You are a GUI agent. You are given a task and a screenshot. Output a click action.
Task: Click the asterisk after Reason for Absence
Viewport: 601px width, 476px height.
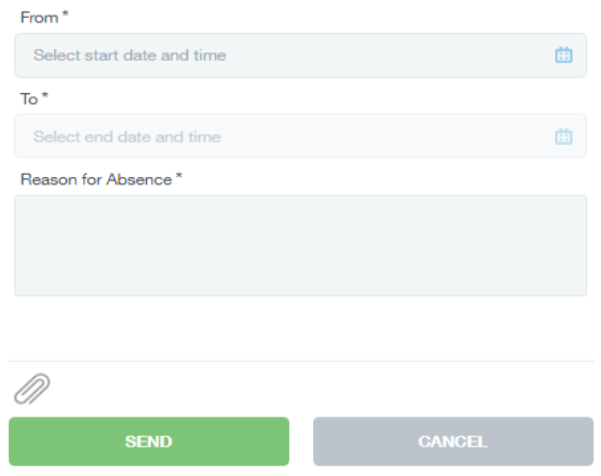coord(179,177)
